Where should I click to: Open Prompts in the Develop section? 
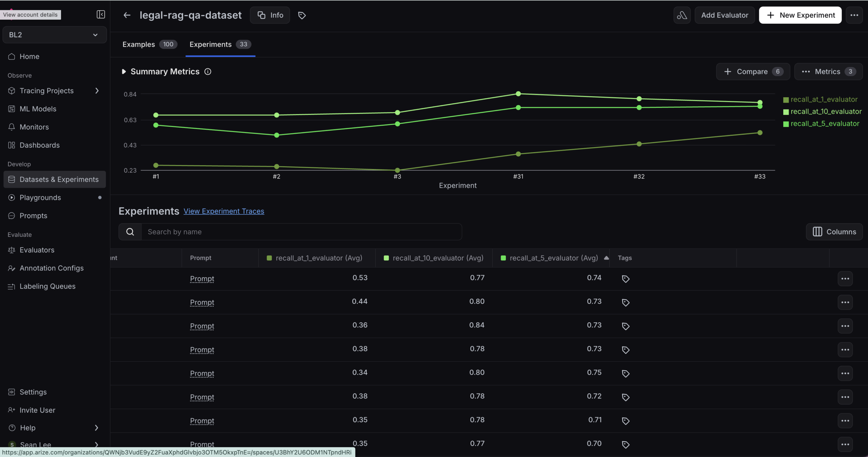pos(33,215)
